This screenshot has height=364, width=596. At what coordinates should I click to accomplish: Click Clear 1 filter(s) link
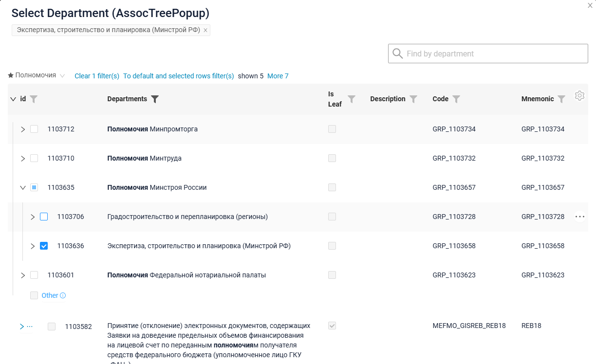coord(97,76)
